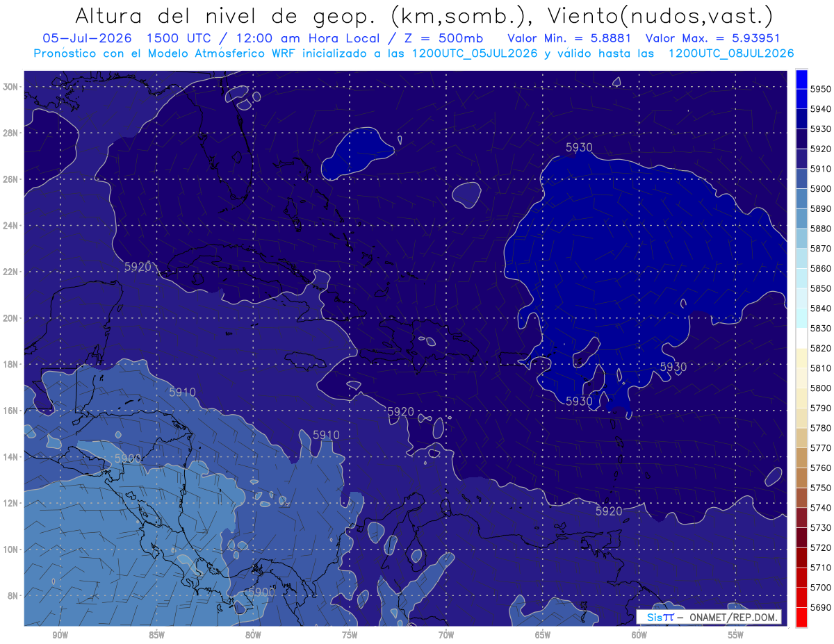Image resolution: width=834 pixels, height=644 pixels.
Task: Click the "Valor Max. = 5.93951" text
Action: [x=713, y=39]
